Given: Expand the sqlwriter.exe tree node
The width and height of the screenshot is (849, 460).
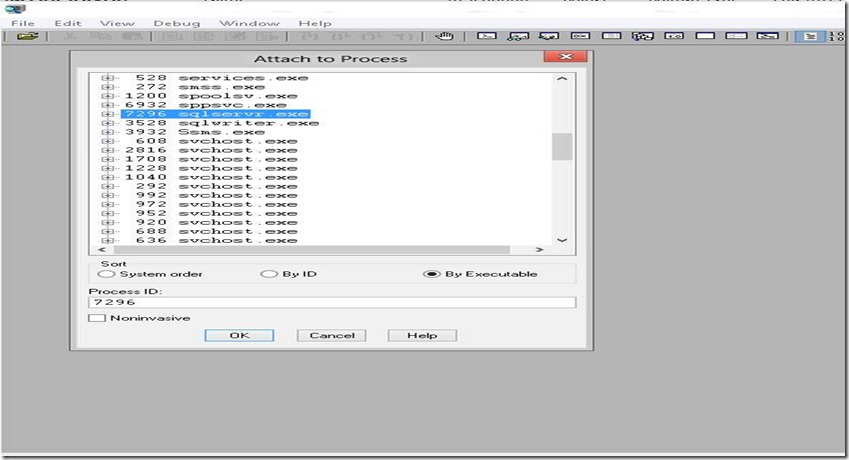Looking at the screenshot, I should point(108,123).
